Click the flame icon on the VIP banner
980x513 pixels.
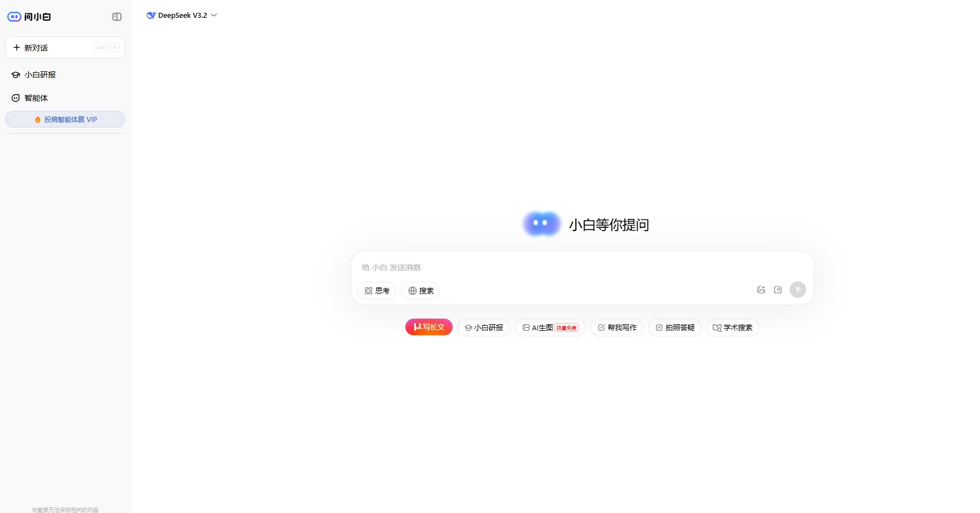(x=37, y=119)
